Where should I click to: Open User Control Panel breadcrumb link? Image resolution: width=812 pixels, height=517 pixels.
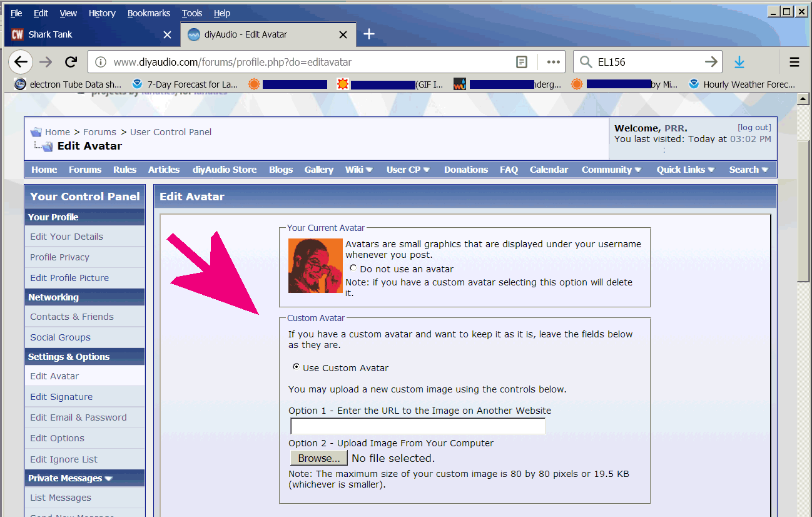171,132
